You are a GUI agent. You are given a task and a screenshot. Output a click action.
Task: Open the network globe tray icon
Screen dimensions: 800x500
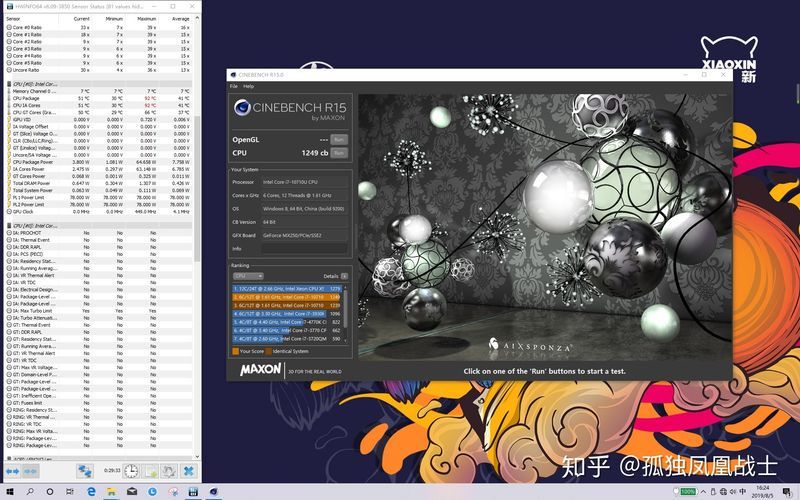[x=723, y=492]
